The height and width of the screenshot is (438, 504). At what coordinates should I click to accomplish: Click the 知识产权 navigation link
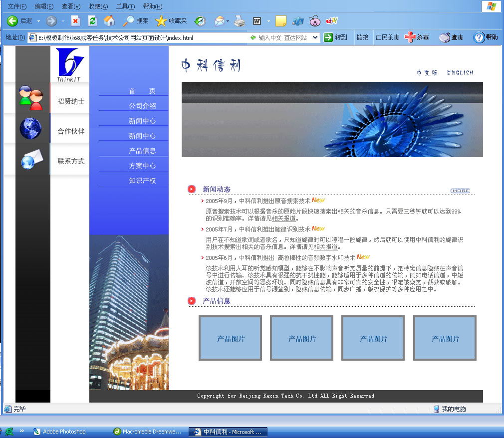click(x=142, y=181)
